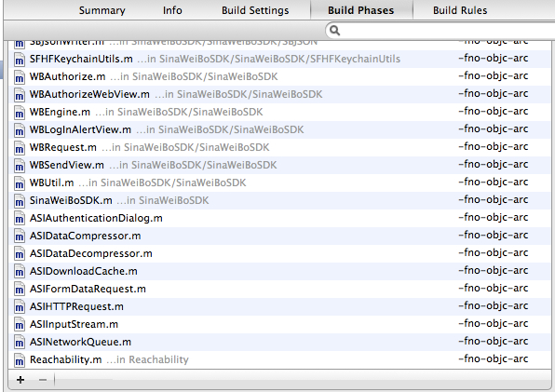Select the Reachability.m file name
The width and height of the screenshot is (555, 392).
point(65,359)
